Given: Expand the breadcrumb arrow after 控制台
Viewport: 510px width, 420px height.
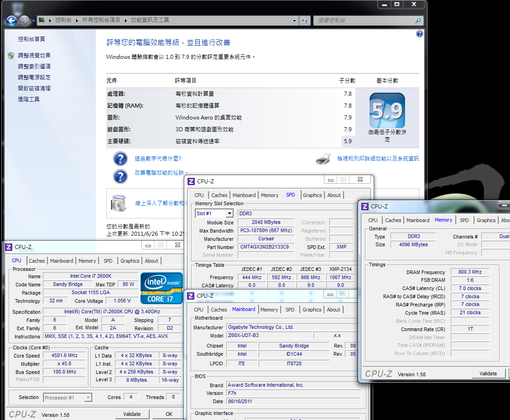Looking at the screenshot, I should click(x=77, y=21).
